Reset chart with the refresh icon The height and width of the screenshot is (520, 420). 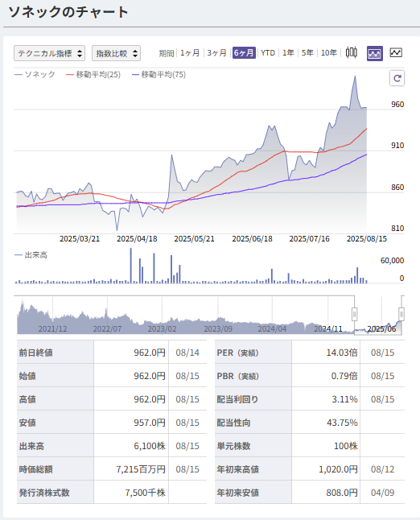pyautogui.click(x=397, y=78)
